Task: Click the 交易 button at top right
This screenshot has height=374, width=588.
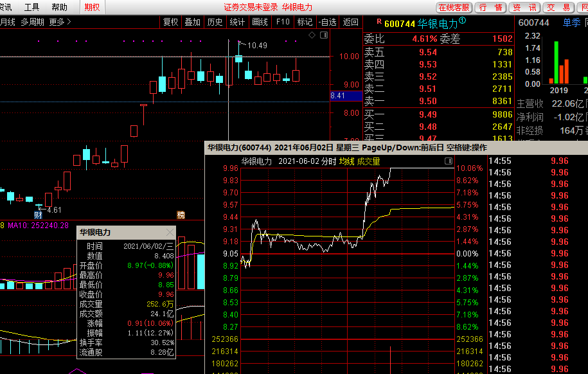Action: [x=558, y=8]
